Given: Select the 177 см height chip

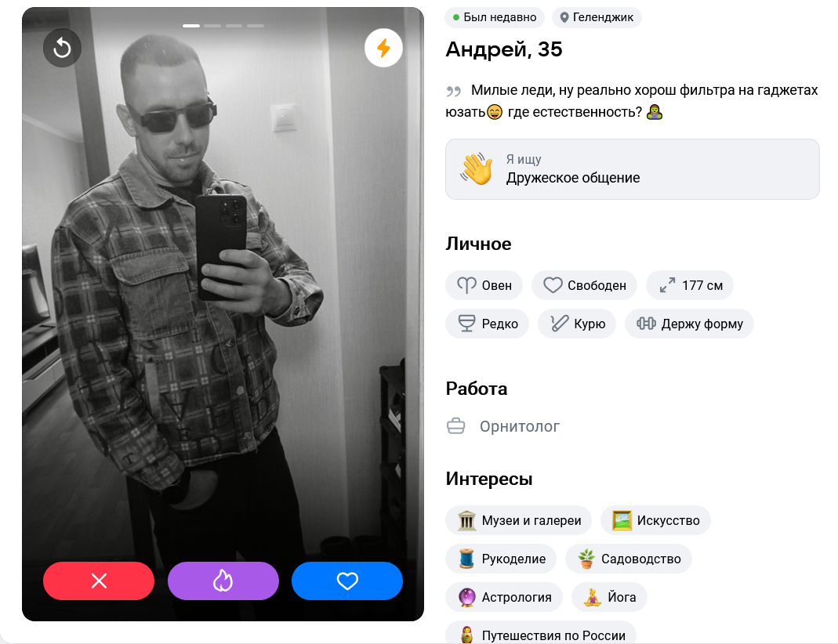Looking at the screenshot, I should pyautogui.click(x=690, y=285).
